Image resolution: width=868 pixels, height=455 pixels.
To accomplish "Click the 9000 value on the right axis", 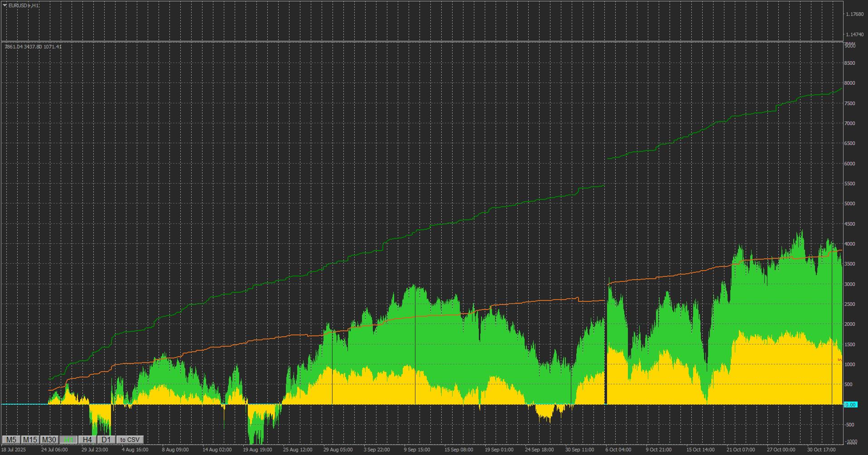I will pos(851,45).
